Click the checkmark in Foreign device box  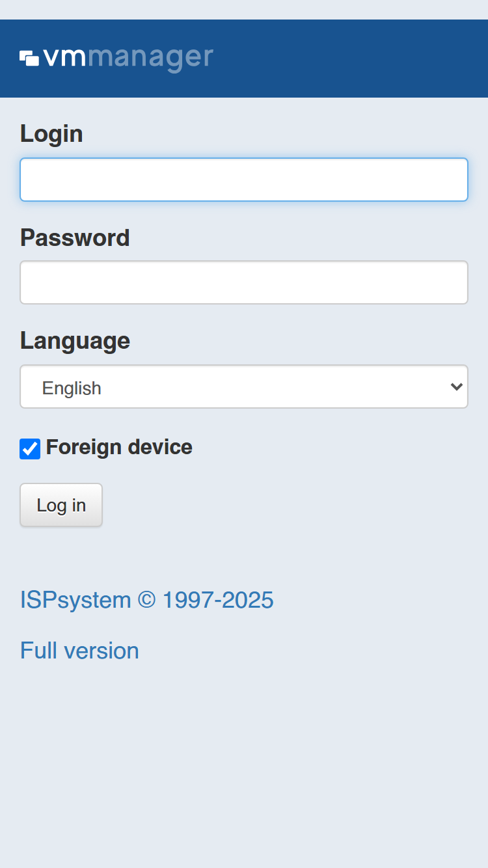click(30, 448)
